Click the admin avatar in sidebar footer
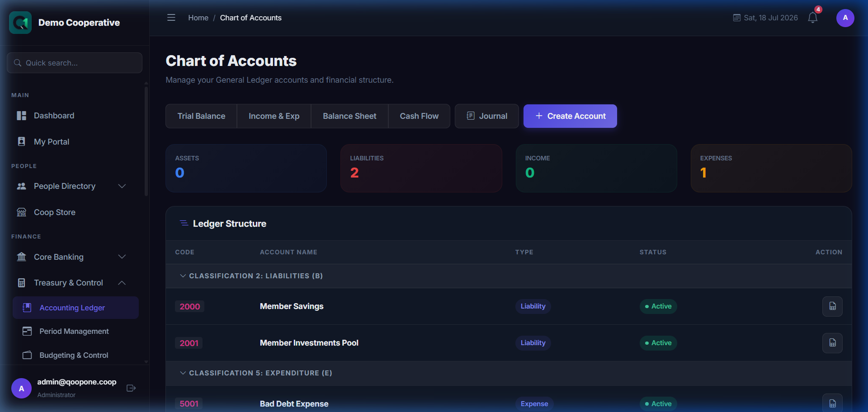 [21, 389]
